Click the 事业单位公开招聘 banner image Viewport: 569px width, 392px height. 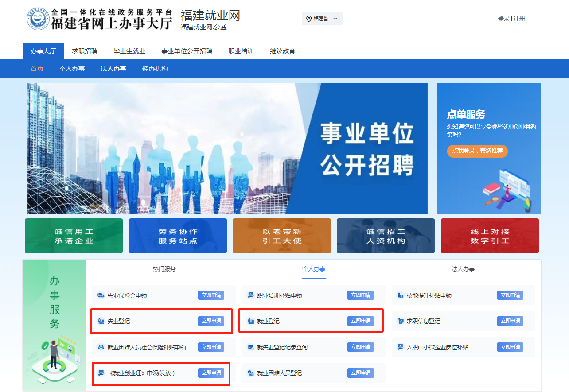point(227,148)
